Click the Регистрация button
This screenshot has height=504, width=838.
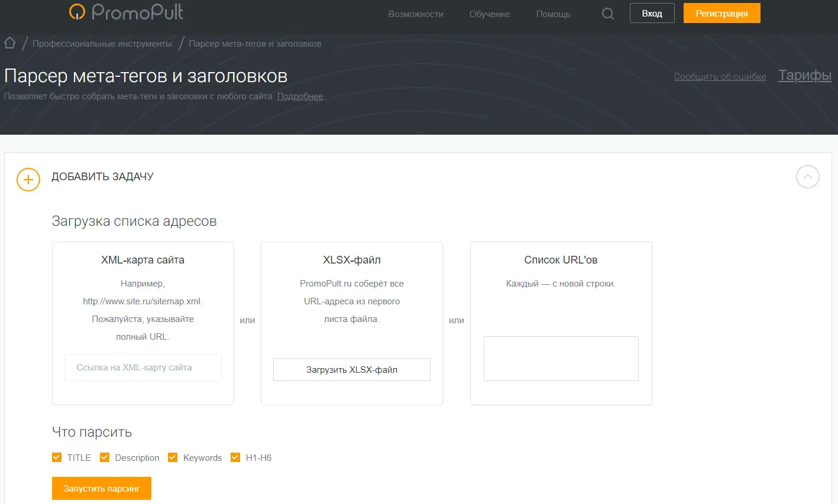tap(722, 13)
